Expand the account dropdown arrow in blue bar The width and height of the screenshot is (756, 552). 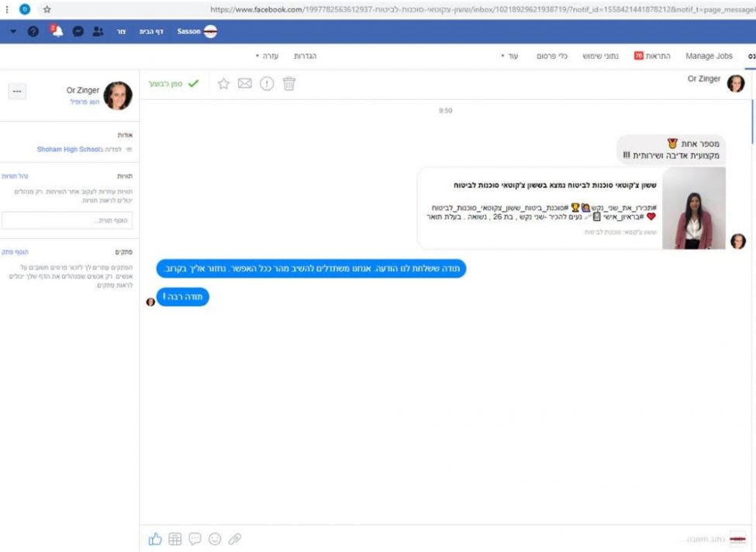point(12,32)
